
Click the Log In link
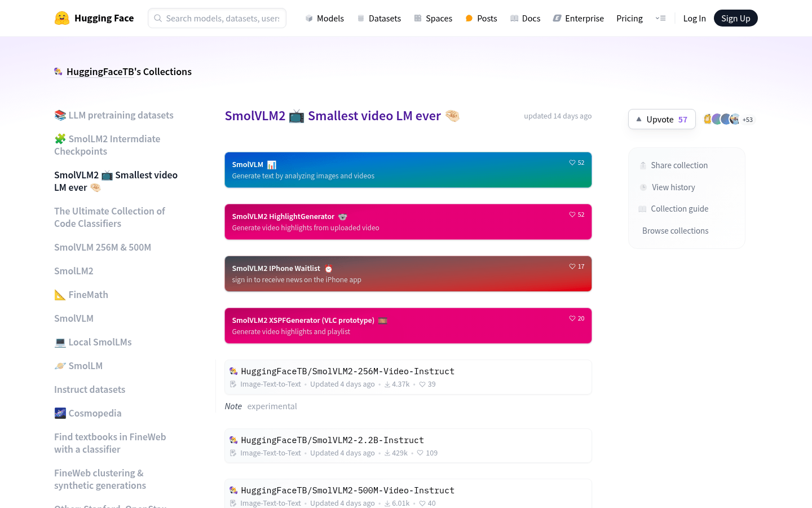(x=694, y=18)
